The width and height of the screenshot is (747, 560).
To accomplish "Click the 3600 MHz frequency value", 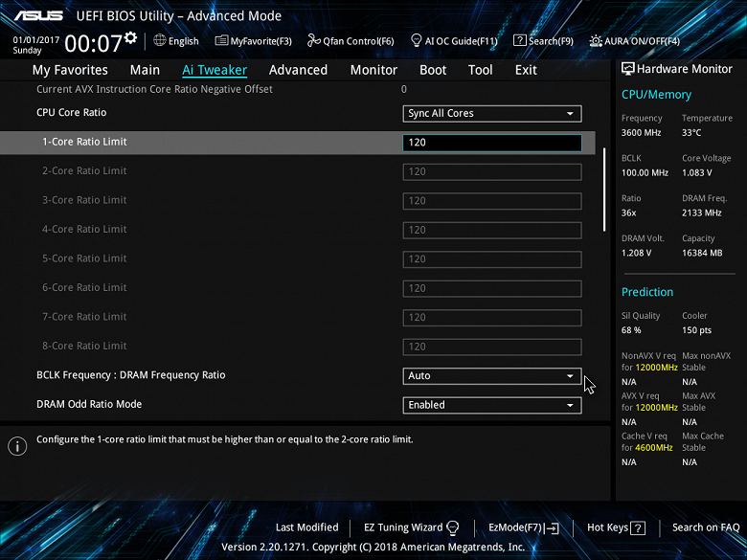I will [642, 133].
